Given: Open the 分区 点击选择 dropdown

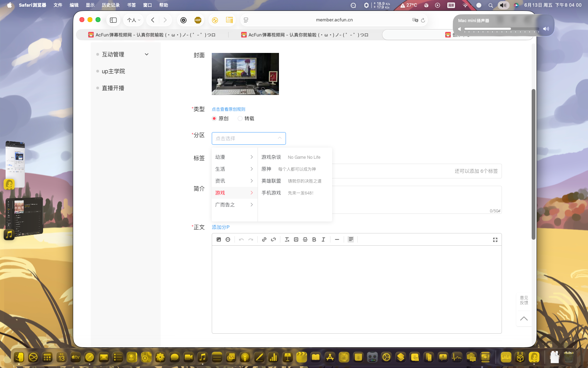Looking at the screenshot, I should coord(249,138).
